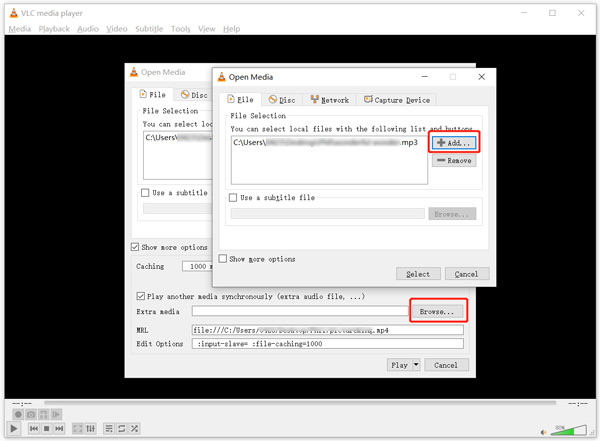Viewport: 600px width, 441px height.
Task: Select the .mp3 file entry in front list
Action: 326,142
